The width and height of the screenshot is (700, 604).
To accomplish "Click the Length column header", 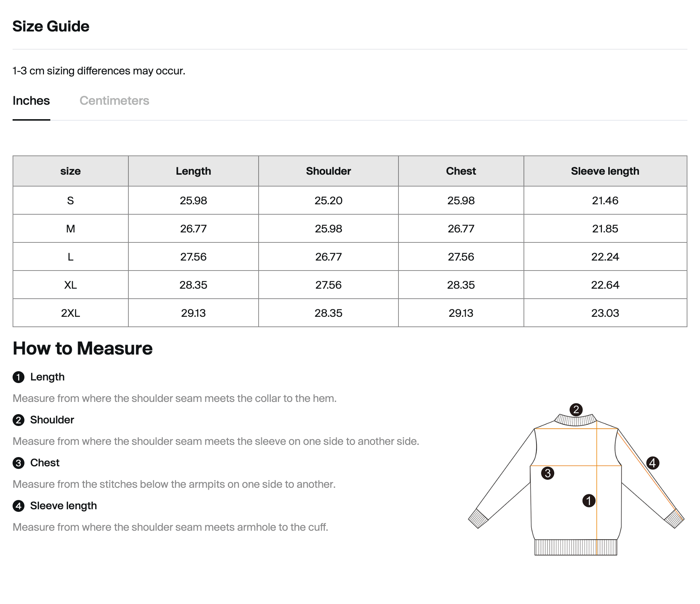I will 193,171.
